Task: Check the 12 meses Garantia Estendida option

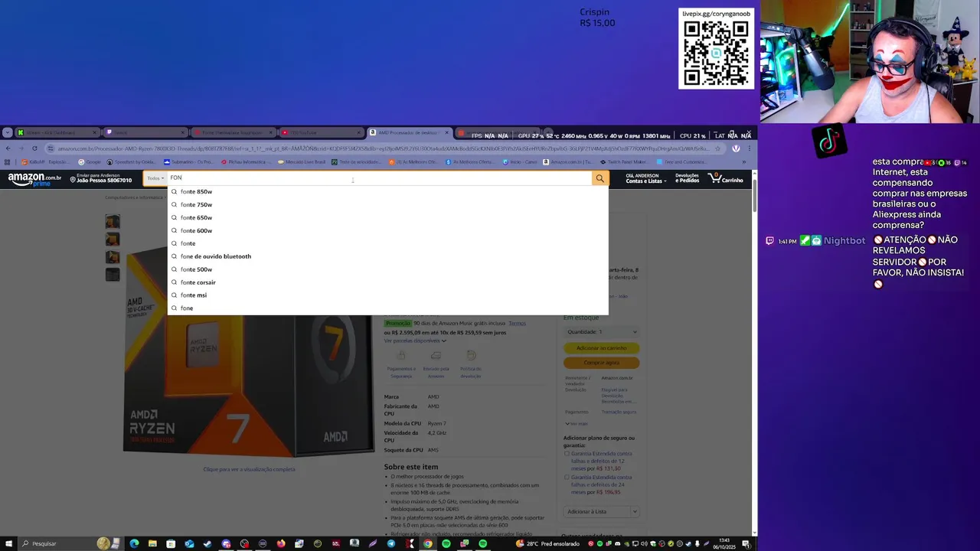Action: (567, 454)
